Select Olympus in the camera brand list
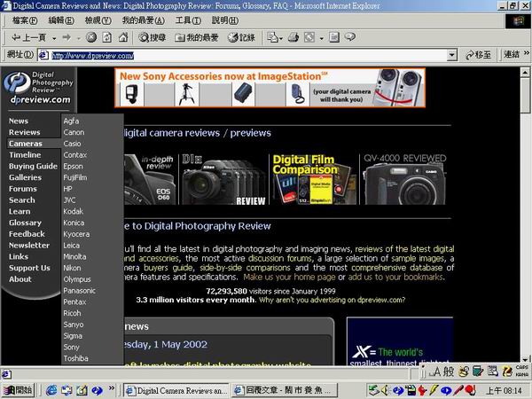The image size is (532, 399). (77, 279)
